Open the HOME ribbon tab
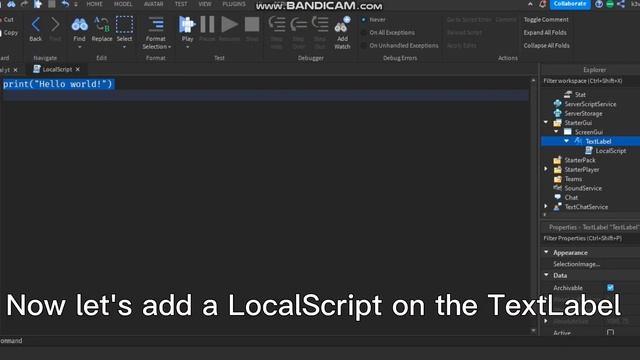 pos(94,4)
